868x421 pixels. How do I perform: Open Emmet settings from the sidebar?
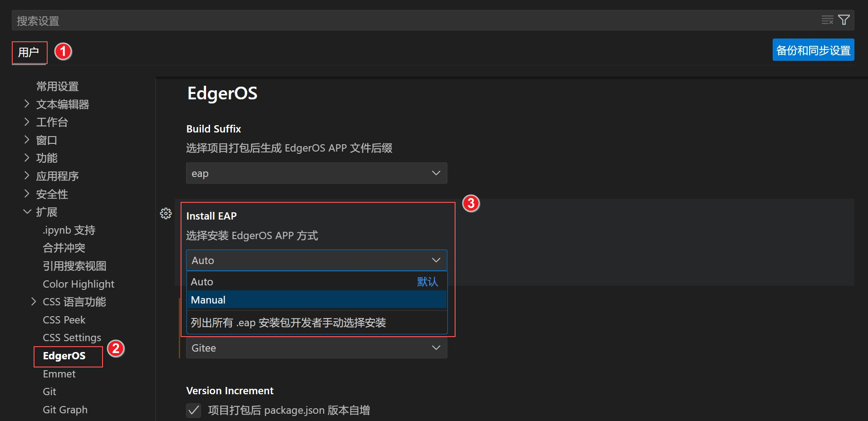pos(59,373)
